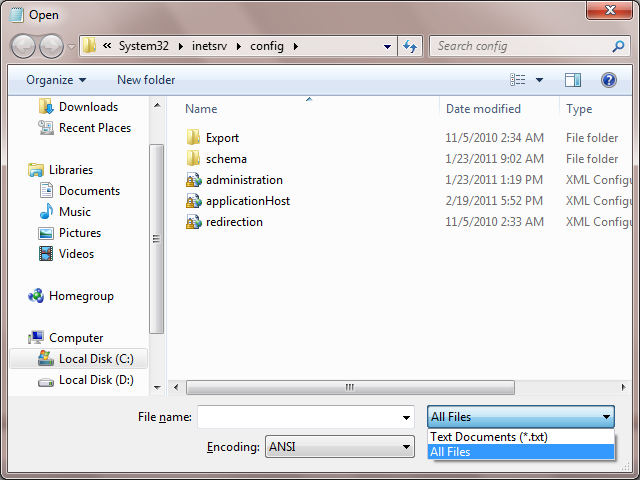Sort files by Date modified column

(x=483, y=109)
